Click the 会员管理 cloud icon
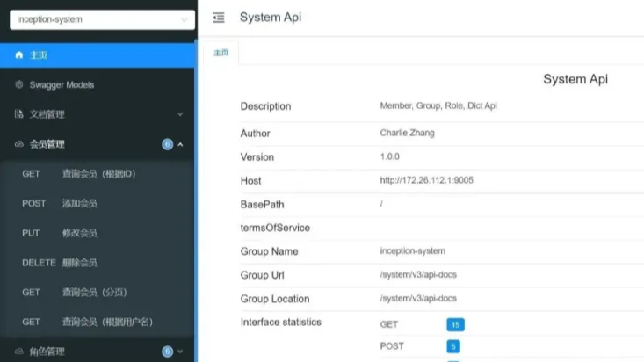 [19, 144]
